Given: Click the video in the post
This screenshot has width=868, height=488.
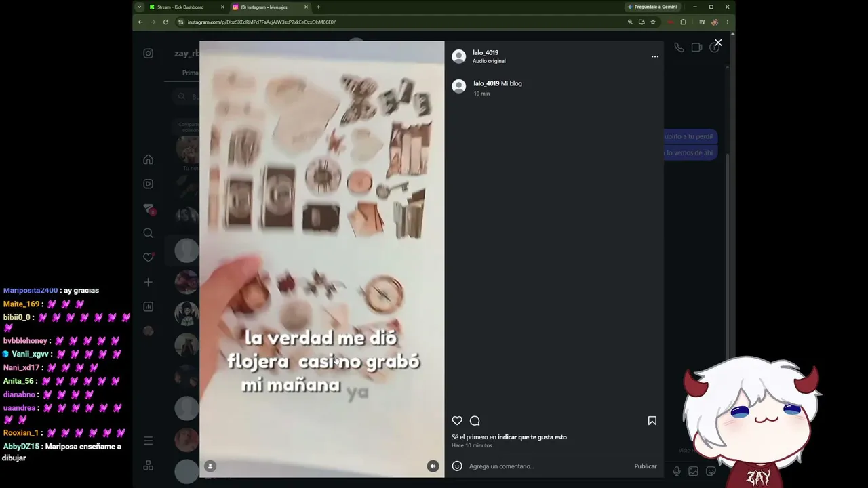Looking at the screenshot, I should point(322,259).
